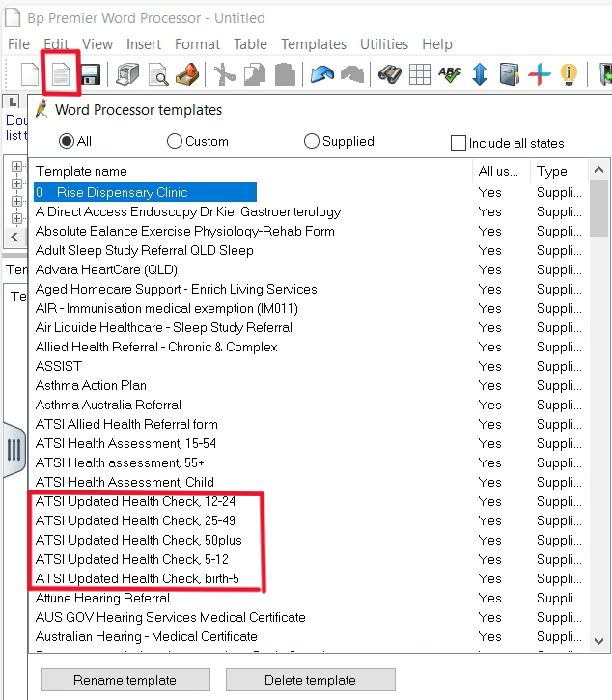
Task: Open the Format menu
Action: click(197, 44)
